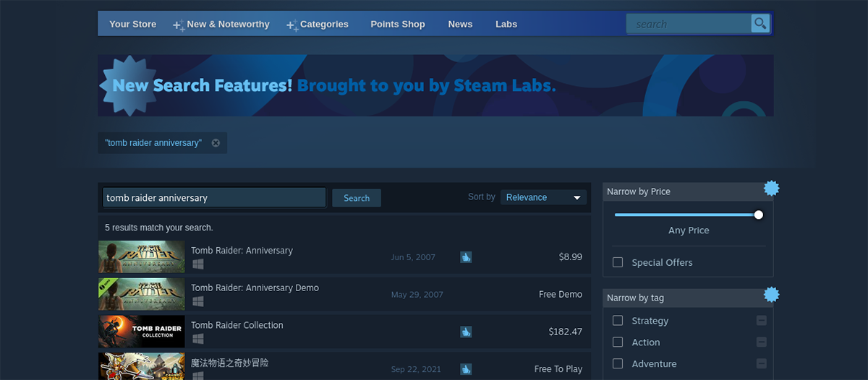
Task: Open the Categories menu
Action: pos(324,24)
